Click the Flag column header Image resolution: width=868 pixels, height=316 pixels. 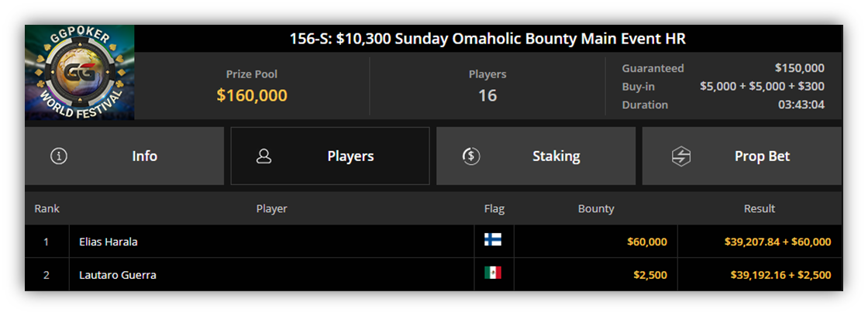coord(494,208)
